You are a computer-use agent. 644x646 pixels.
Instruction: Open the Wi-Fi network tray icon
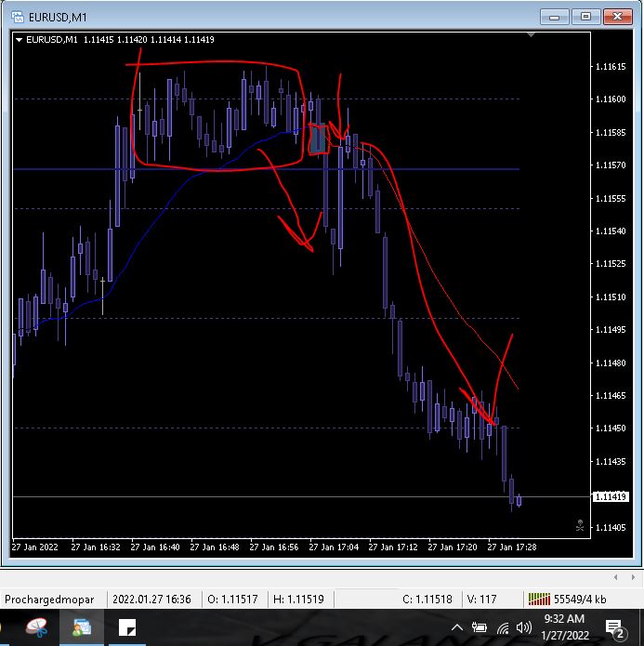tap(503, 628)
